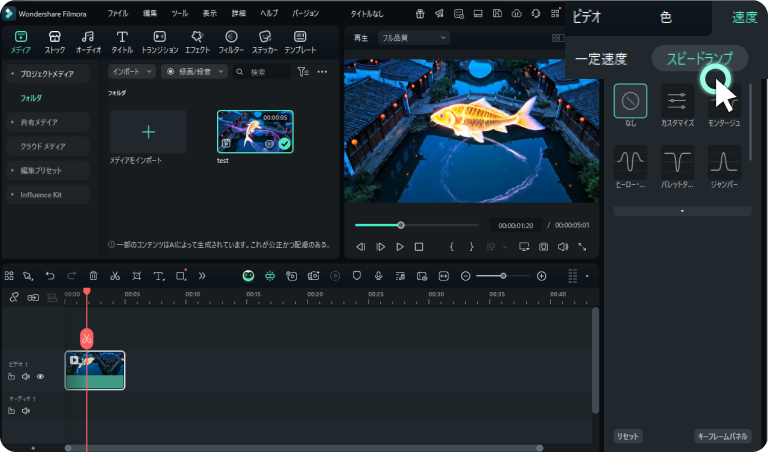Expand the Influence Kit section
This screenshot has height=452, width=768.
pyautogui.click(x=48, y=195)
